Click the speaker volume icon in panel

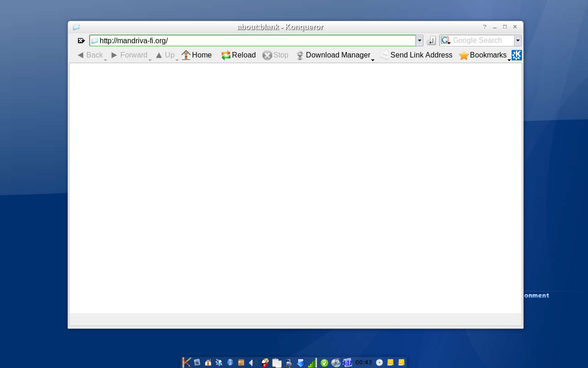[x=251, y=362]
